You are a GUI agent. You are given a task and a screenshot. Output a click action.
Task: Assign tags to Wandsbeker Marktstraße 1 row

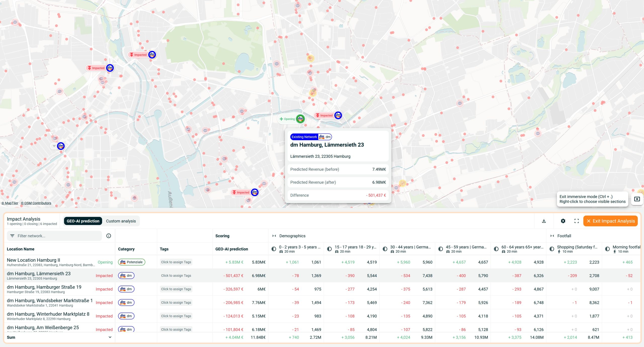click(x=176, y=302)
